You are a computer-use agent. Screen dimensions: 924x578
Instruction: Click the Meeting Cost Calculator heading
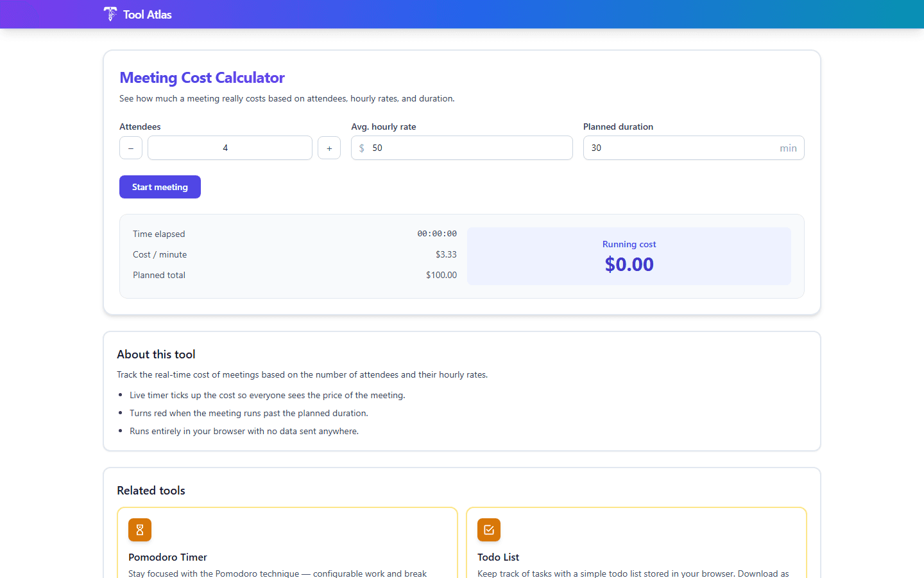(x=202, y=77)
